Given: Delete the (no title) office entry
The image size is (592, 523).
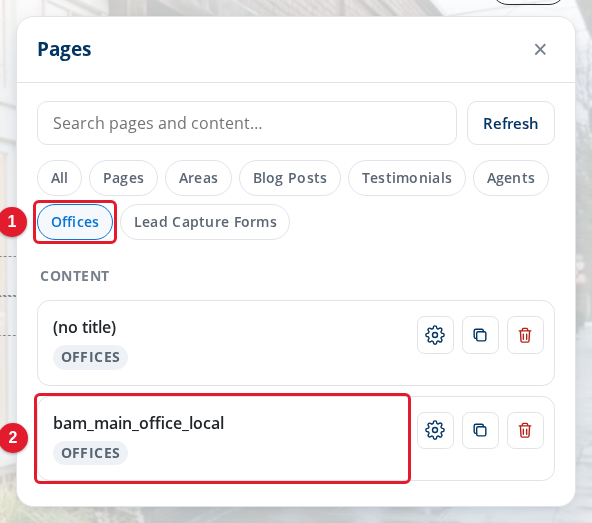Looking at the screenshot, I should tap(525, 335).
